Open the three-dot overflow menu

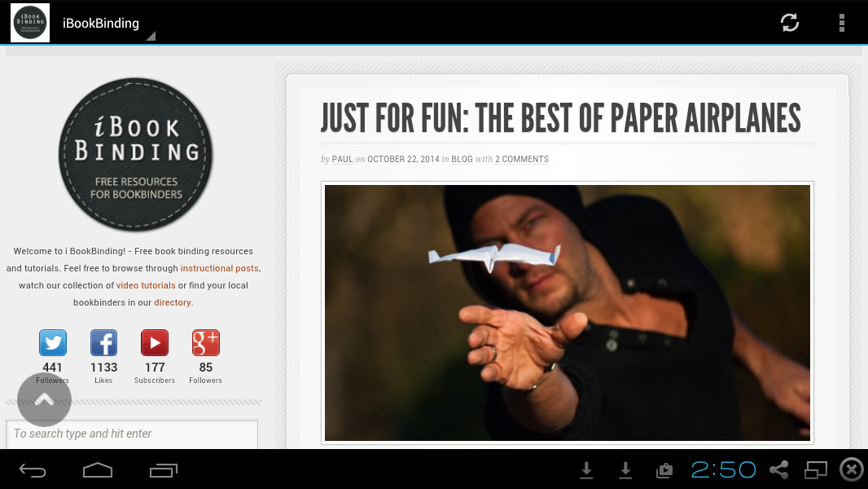click(x=841, y=23)
